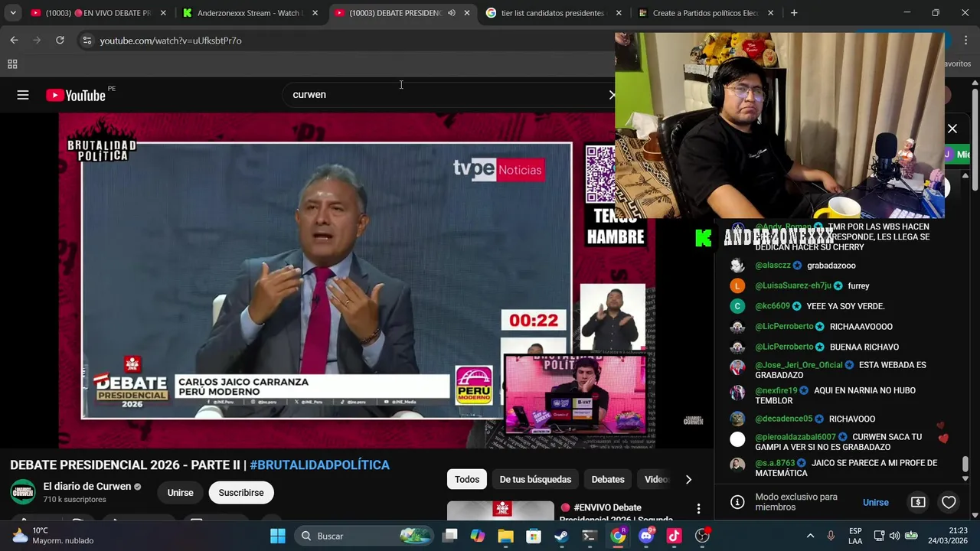Click the taskbar Buscar search box
The image size is (980, 551).
coord(364,536)
